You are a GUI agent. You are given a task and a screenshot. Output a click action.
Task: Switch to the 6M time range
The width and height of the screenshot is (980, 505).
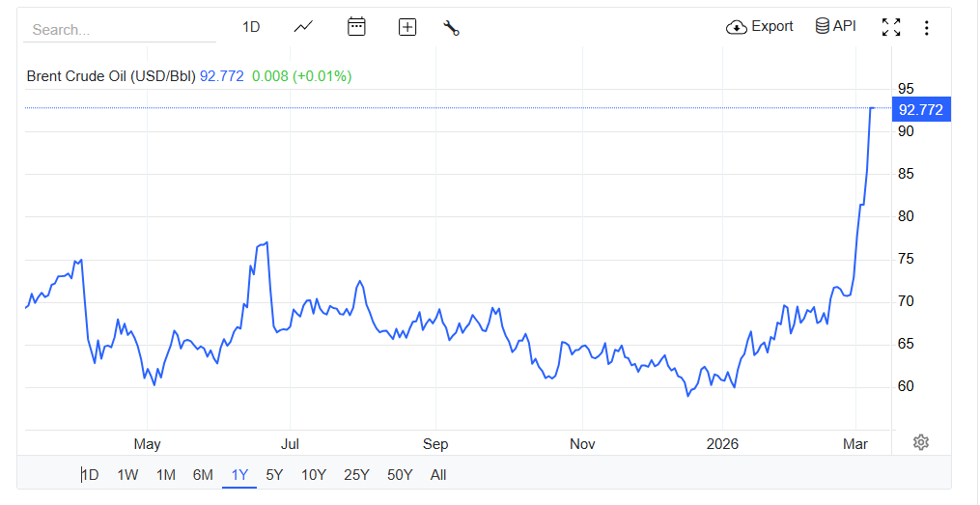(203, 474)
